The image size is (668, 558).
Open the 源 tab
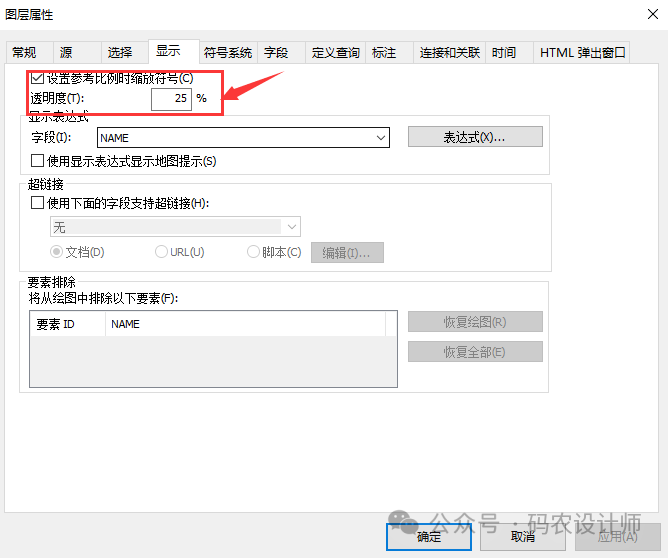66,53
